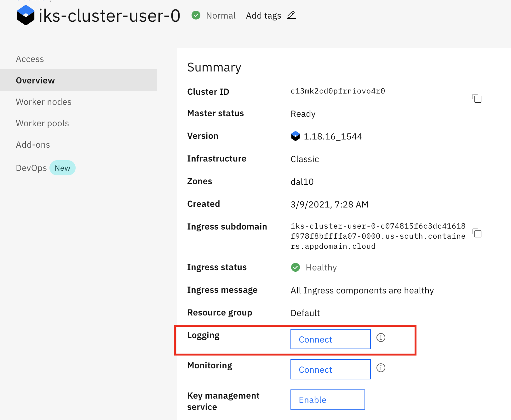This screenshot has width=511, height=420.
Task: Click the Normal cluster status label
Action: (x=221, y=15)
